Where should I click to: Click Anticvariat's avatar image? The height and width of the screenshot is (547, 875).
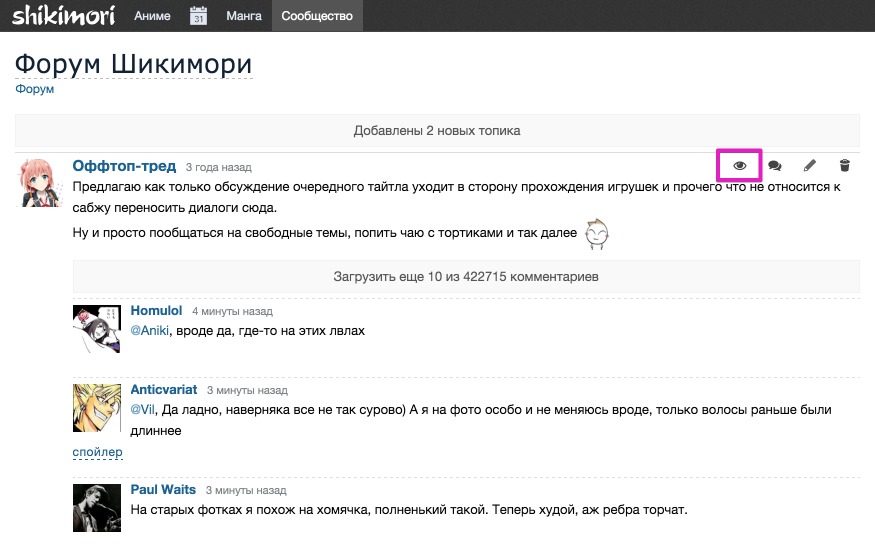(x=97, y=407)
